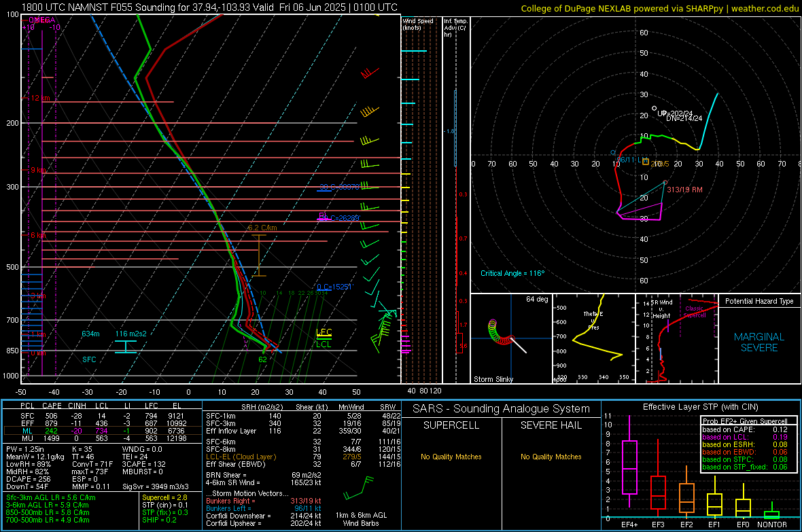Select the SFC parcel row label
802x532 pixels.
tap(27, 416)
